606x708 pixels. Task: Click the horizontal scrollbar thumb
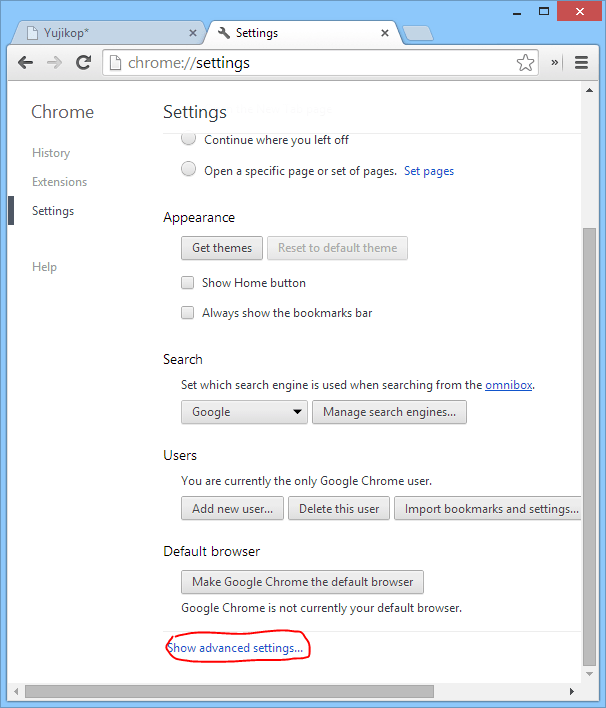pos(229,691)
